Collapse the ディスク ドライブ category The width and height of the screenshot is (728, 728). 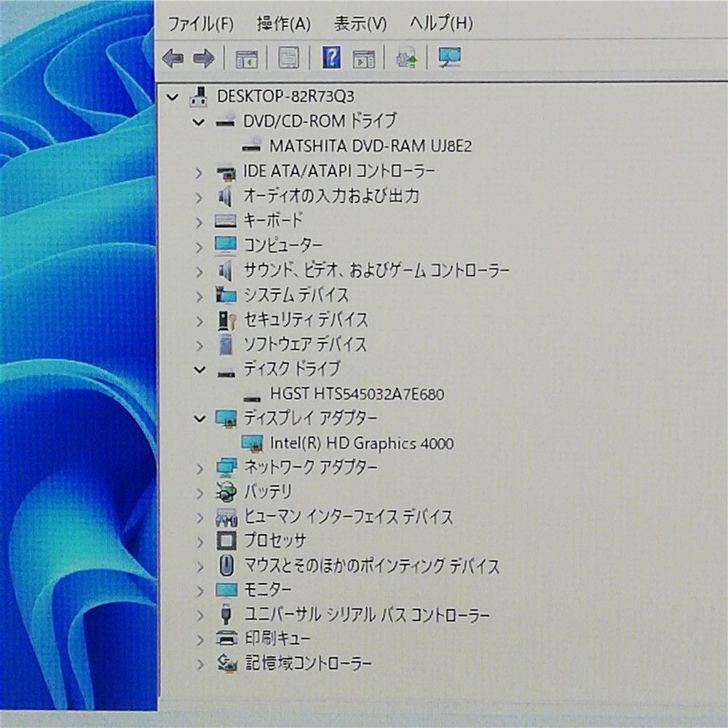[199, 370]
